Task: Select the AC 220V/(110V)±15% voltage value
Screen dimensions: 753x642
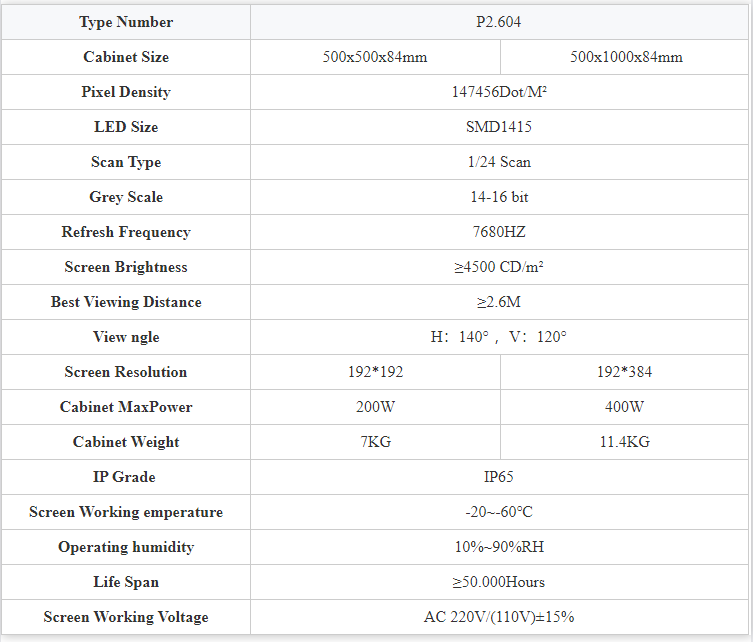Action: [499, 618]
